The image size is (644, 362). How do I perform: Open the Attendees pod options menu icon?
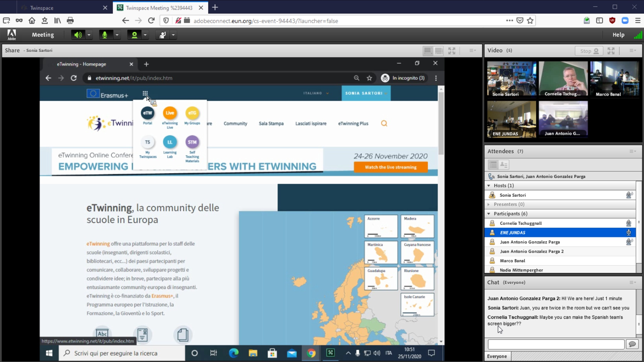[633, 152]
